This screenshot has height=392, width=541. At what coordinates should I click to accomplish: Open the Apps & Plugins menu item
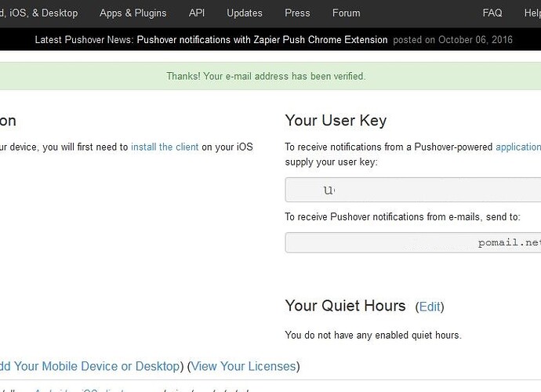pyautogui.click(x=133, y=13)
